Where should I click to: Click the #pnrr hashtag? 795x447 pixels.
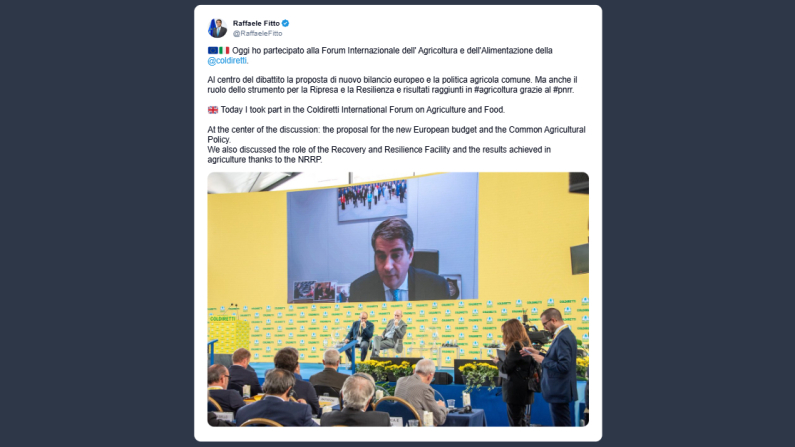563,90
